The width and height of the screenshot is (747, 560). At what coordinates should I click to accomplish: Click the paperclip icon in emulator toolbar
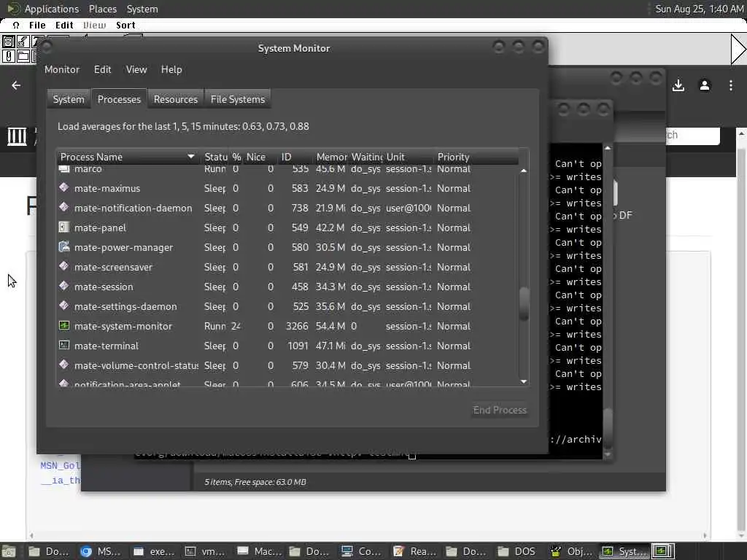click(x=8, y=56)
